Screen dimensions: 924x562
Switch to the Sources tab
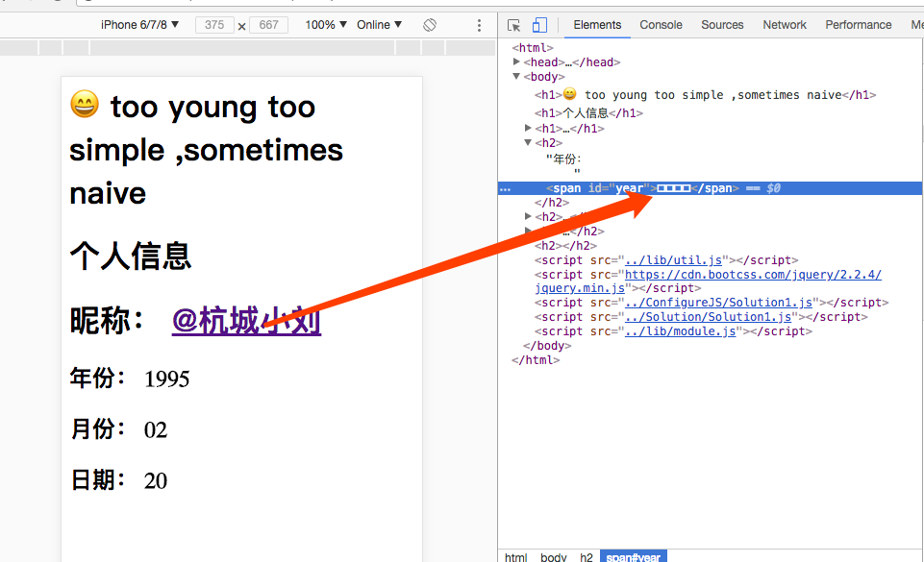click(722, 25)
